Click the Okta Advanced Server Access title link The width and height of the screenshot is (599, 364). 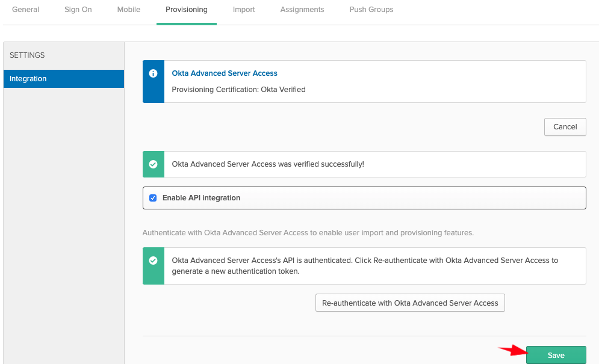225,73
